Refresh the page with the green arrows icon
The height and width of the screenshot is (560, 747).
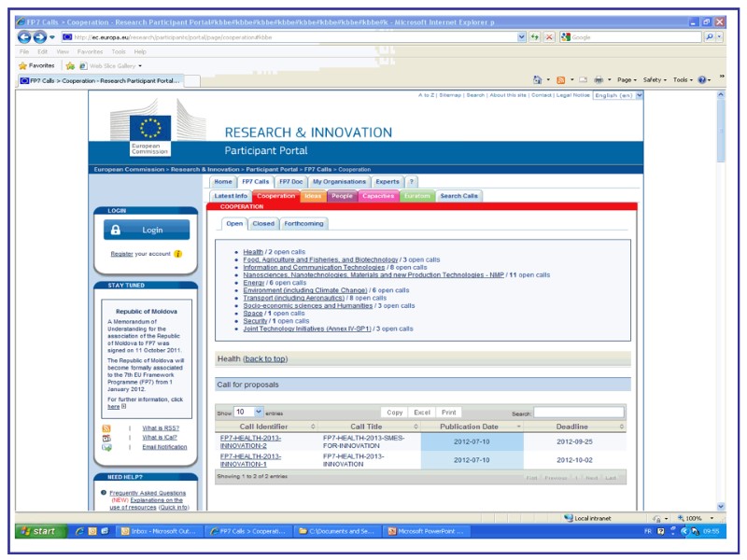534,36
